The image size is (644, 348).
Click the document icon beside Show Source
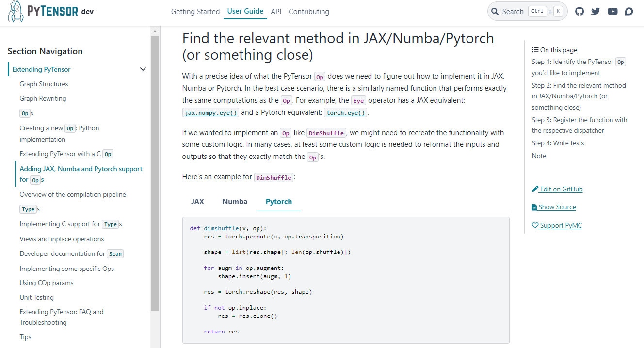(535, 207)
